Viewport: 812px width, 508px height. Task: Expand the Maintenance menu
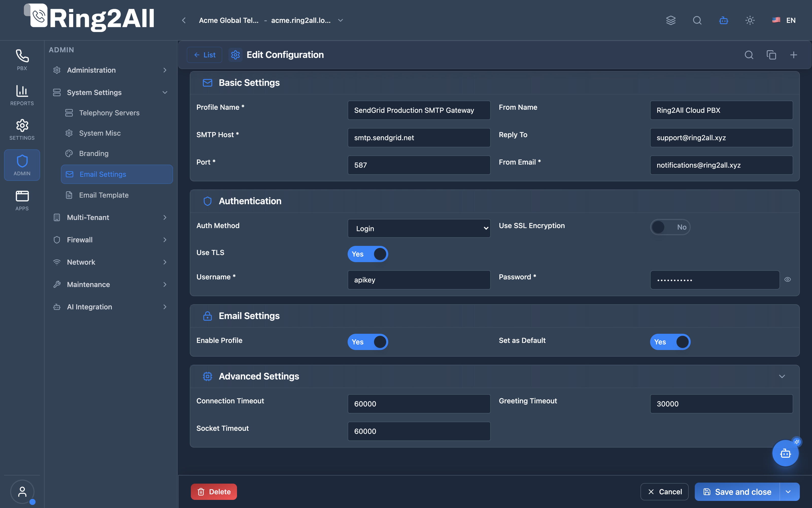[x=111, y=284]
